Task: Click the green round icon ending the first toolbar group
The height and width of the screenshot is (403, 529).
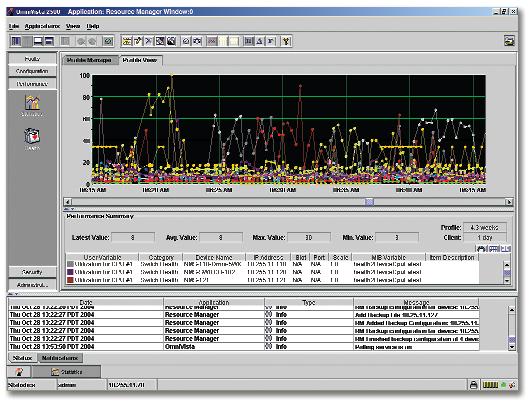Action: click(108, 41)
